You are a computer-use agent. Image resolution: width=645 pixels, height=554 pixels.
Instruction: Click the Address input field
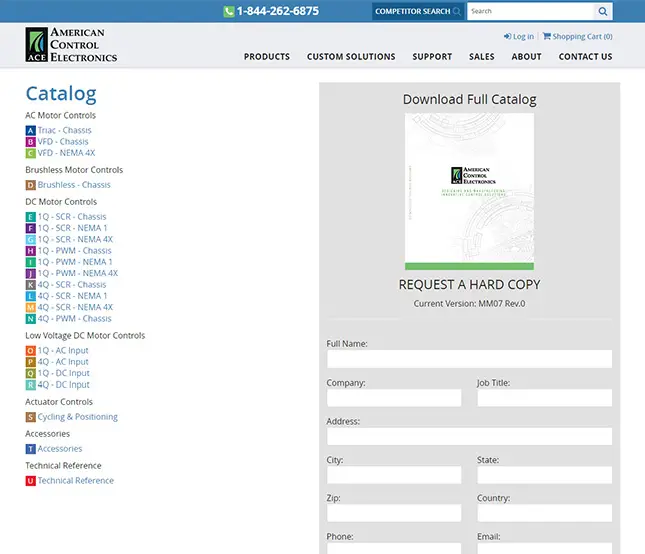[x=469, y=436]
